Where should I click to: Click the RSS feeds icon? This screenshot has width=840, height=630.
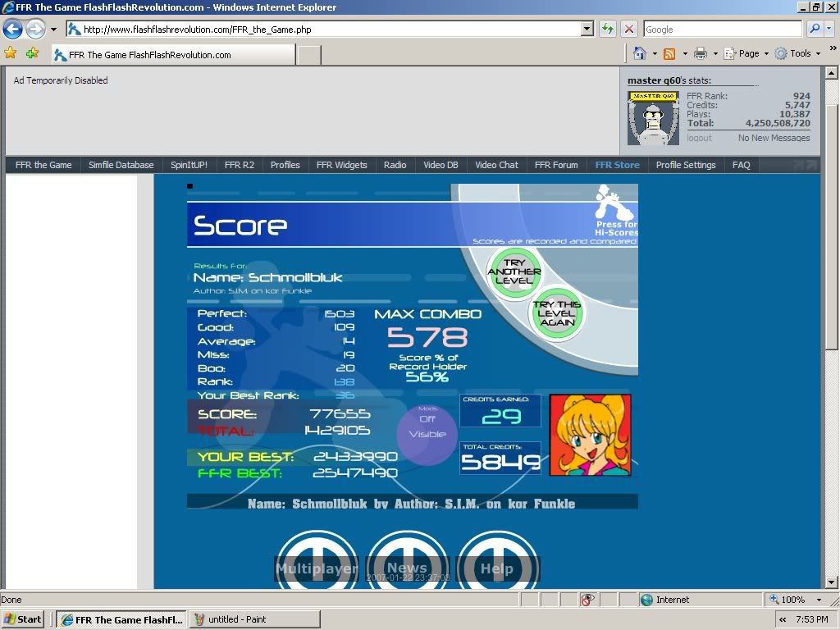[x=669, y=53]
